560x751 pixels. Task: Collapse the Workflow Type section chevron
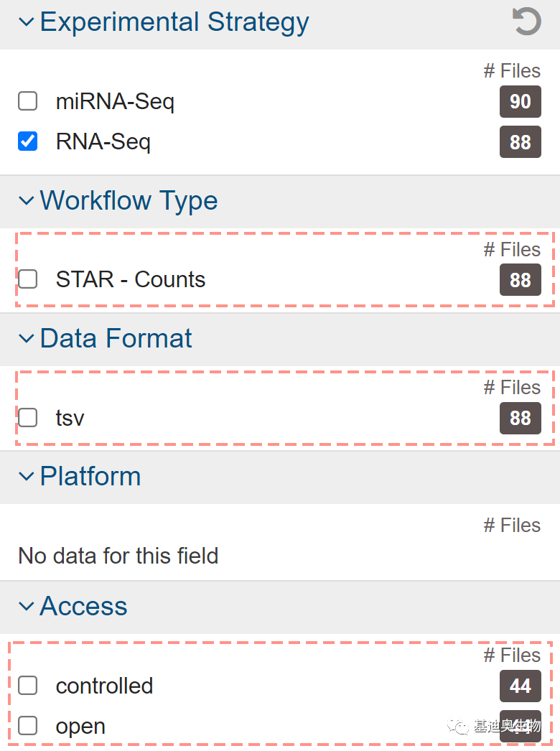tap(26, 200)
